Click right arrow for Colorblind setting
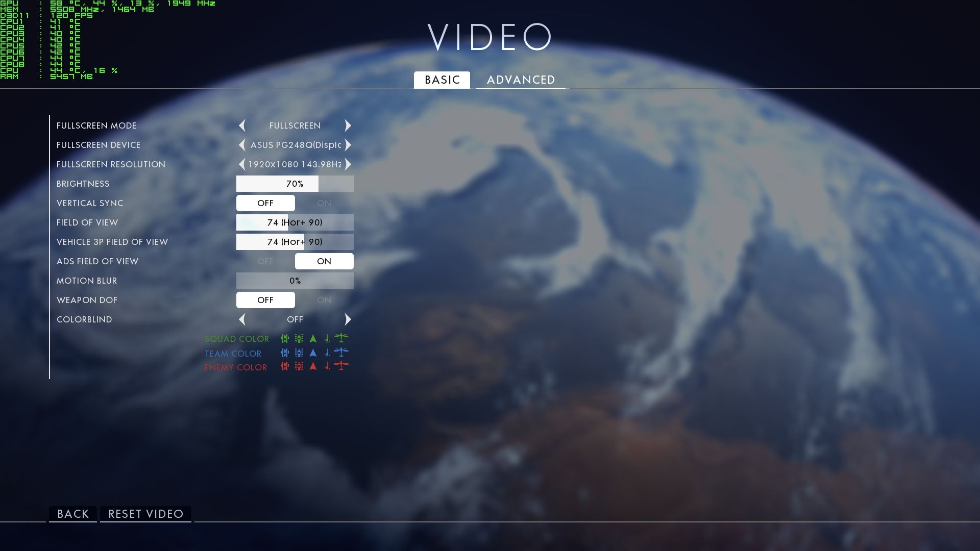Image resolution: width=980 pixels, height=551 pixels. [348, 319]
